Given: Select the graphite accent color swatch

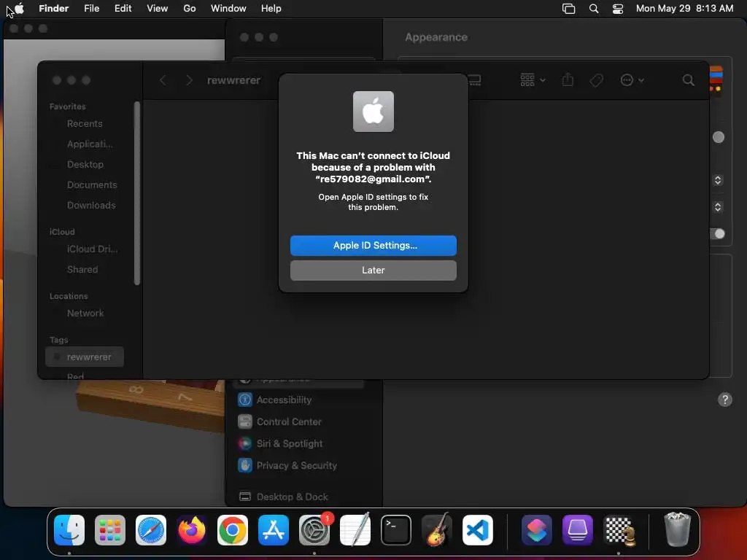Looking at the screenshot, I should [718, 137].
